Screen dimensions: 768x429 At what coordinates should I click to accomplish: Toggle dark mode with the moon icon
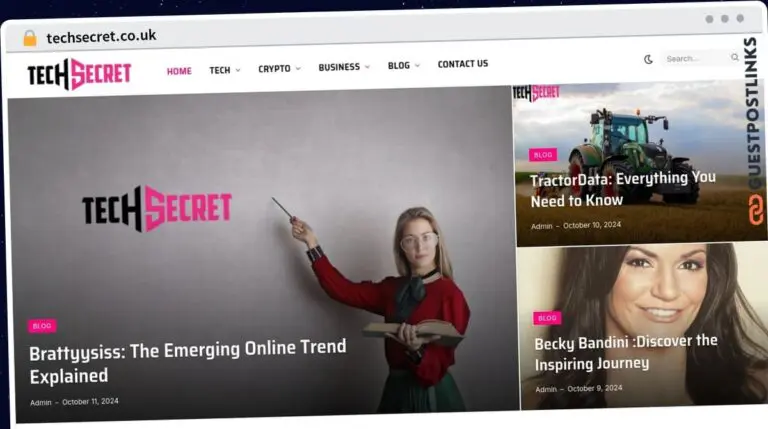coord(648,59)
